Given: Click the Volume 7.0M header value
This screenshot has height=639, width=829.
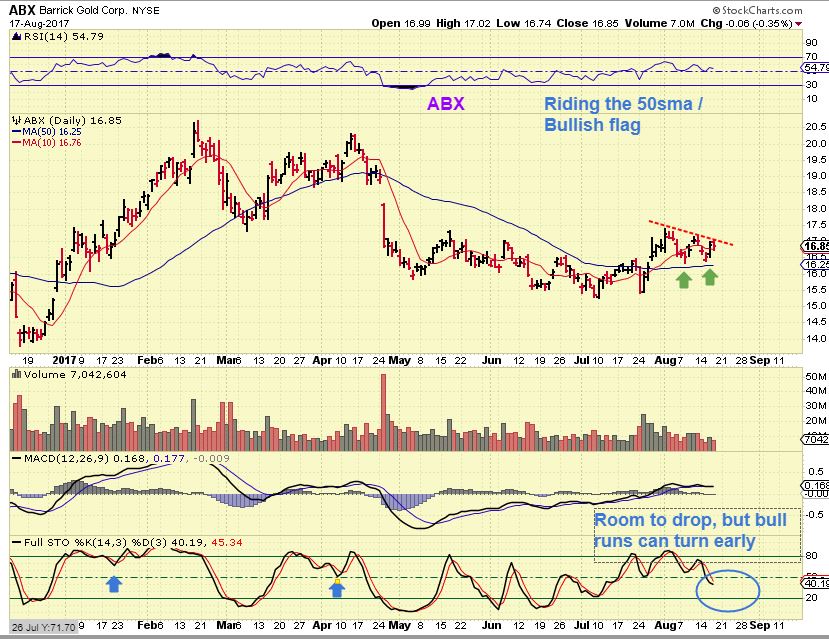Looking at the screenshot, I should (659, 24).
